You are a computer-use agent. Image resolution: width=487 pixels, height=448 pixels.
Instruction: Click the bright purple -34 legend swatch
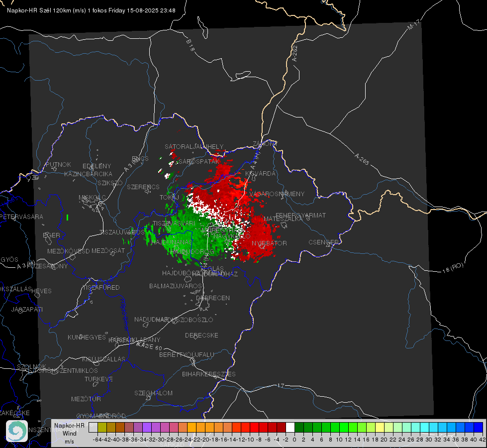(147, 427)
